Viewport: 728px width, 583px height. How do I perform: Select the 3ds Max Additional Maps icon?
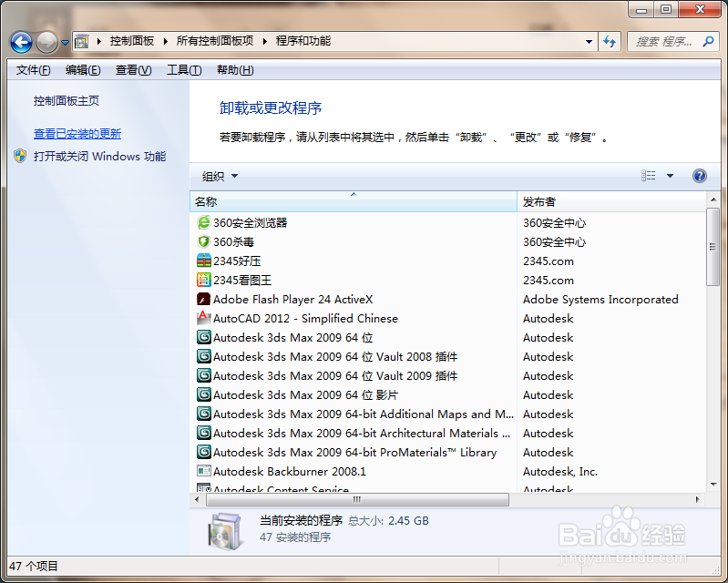[203, 414]
